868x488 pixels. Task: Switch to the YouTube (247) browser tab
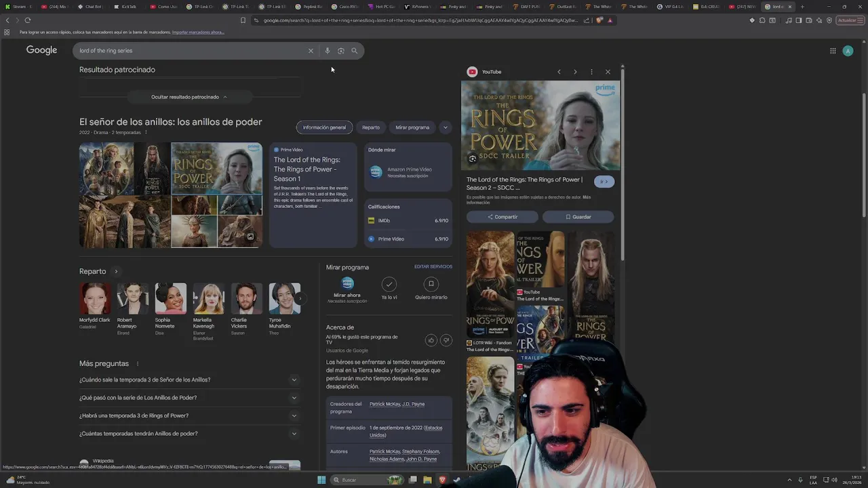(743, 7)
